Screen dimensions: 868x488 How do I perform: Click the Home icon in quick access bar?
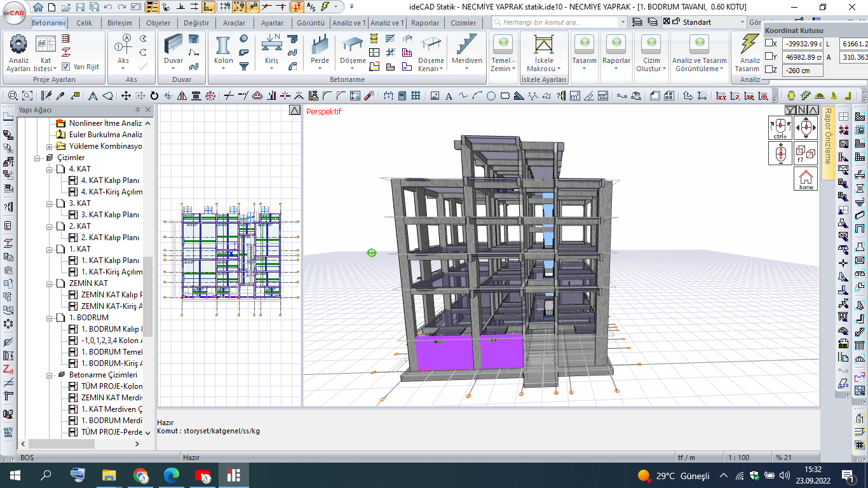(x=38, y=7)
